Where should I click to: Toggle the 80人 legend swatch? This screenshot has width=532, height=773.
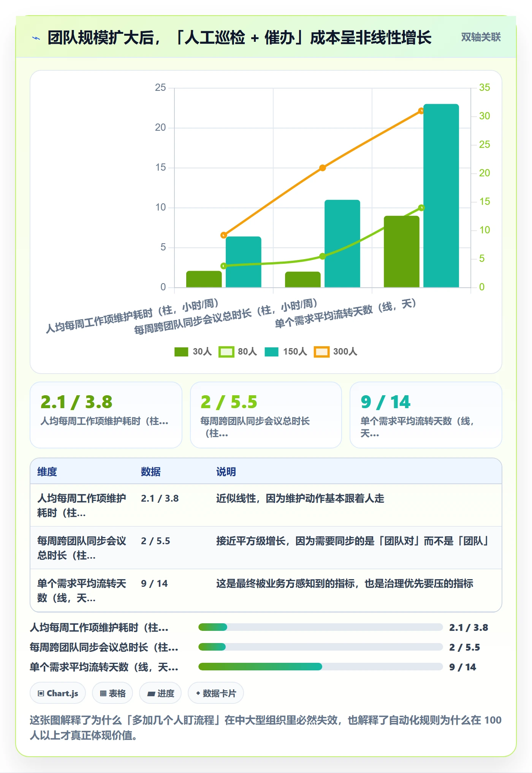pyautogui.click(x=226, y=352)
